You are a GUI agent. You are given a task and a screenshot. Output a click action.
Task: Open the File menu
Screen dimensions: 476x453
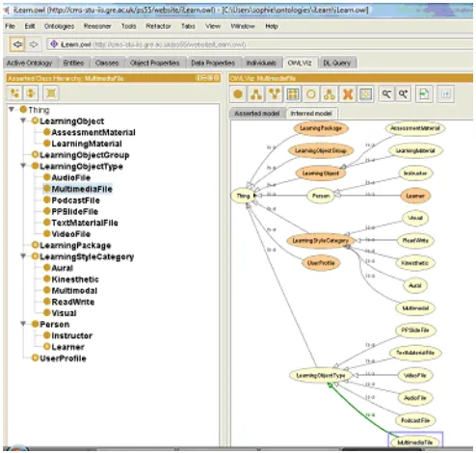tap(10, 26)
